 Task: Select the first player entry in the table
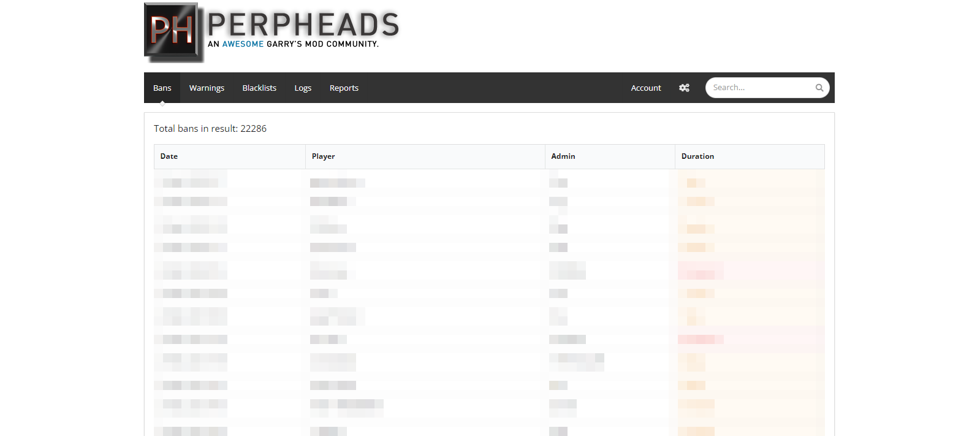(337, 183)
